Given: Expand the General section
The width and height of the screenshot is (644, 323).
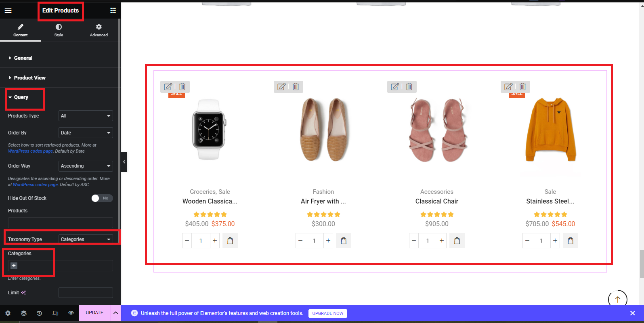Looking at the screenshot, I should [x=23, y=58].
